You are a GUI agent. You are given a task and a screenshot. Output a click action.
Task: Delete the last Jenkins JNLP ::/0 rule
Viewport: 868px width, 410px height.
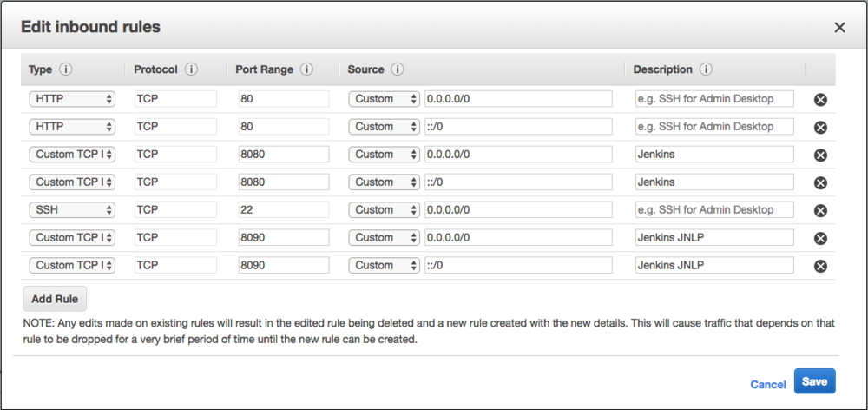(x=820, y=266)
